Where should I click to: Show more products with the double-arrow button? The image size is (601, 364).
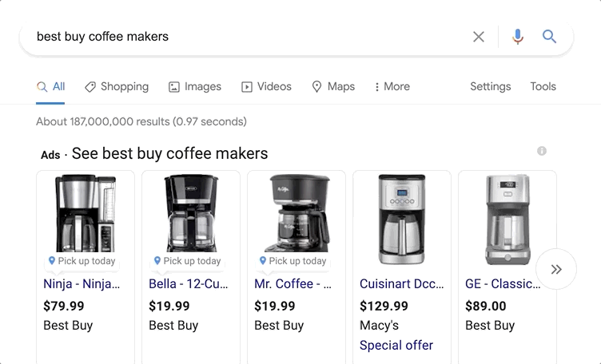[x=556, y=269]
